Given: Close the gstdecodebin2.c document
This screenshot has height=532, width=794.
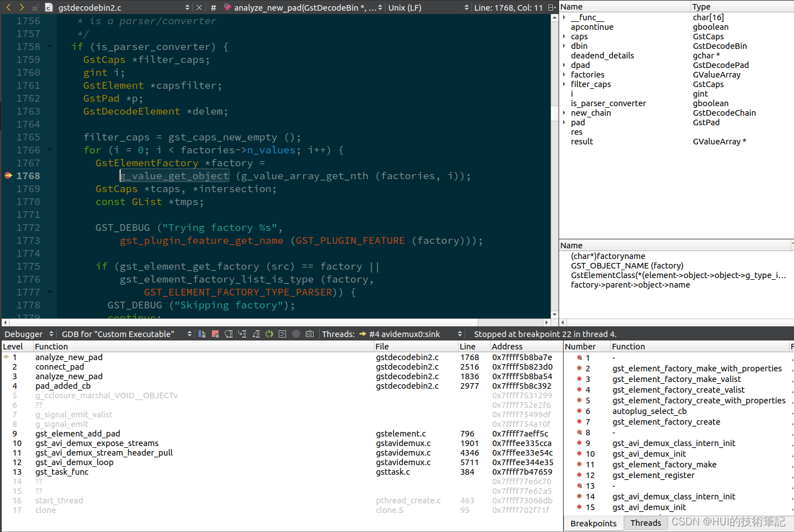Looking at the screenshot, I should pyautogui.click(x=199, y=7).
